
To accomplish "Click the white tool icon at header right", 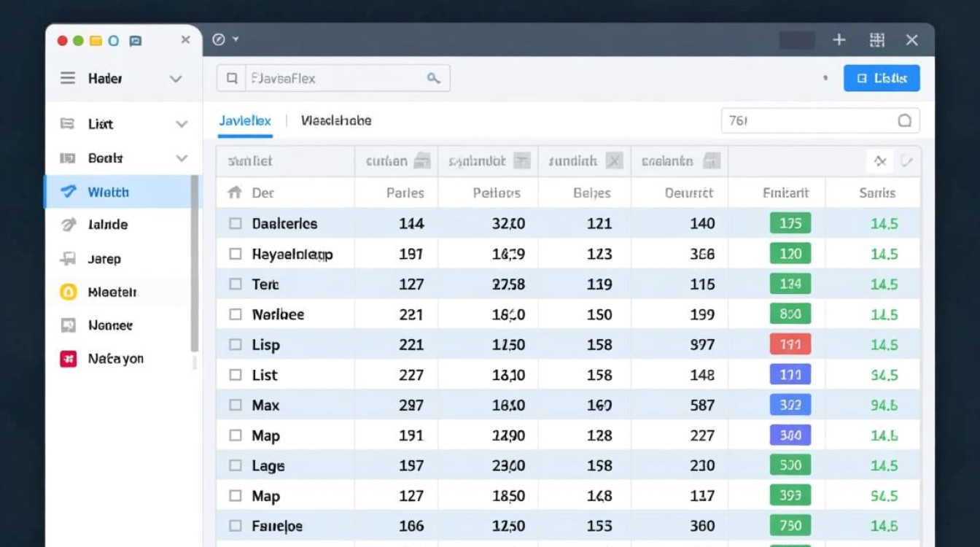I will pyautogui.click(x=880, y=161).
